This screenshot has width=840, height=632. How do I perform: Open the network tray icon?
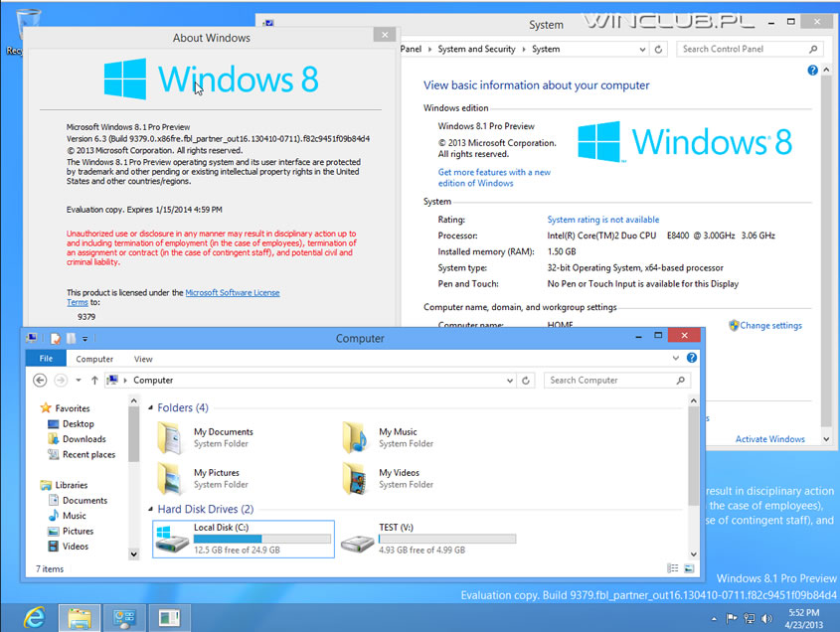(749, 619)
